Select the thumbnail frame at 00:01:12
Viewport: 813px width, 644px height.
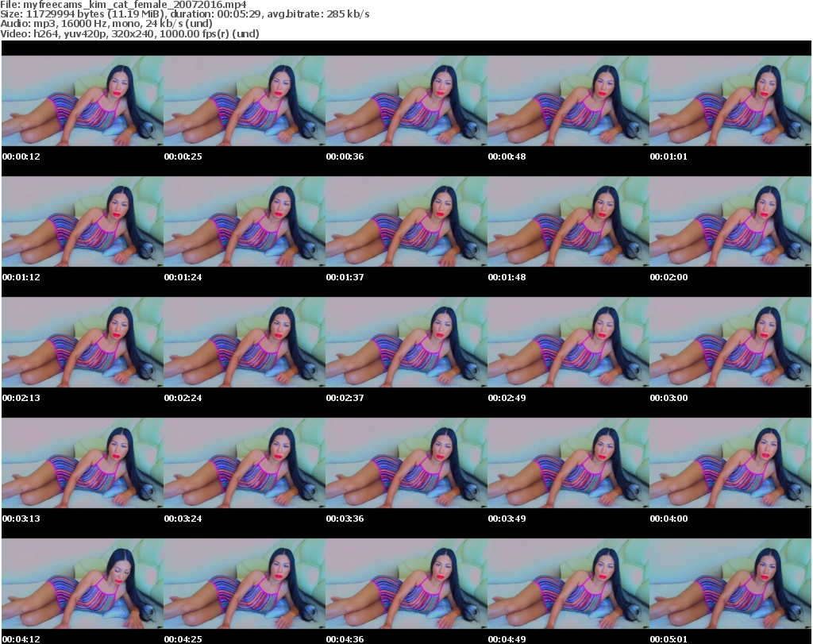point(83,222)
